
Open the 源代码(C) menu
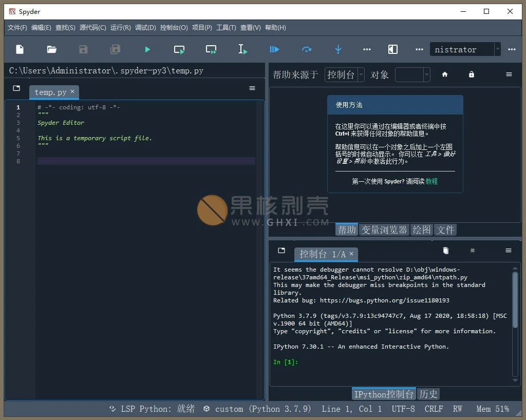pyautogui.click(x=93, y=28)
